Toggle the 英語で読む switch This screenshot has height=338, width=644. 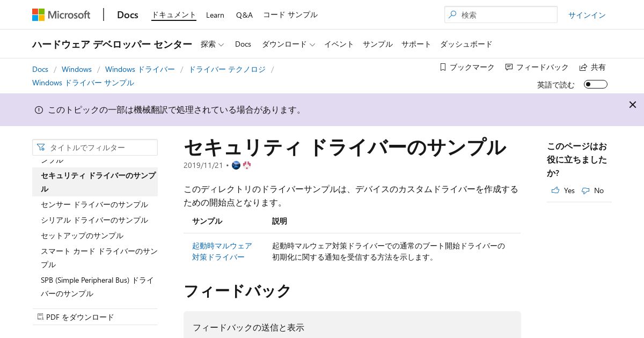pyautogui.click(x=596, y=84)
